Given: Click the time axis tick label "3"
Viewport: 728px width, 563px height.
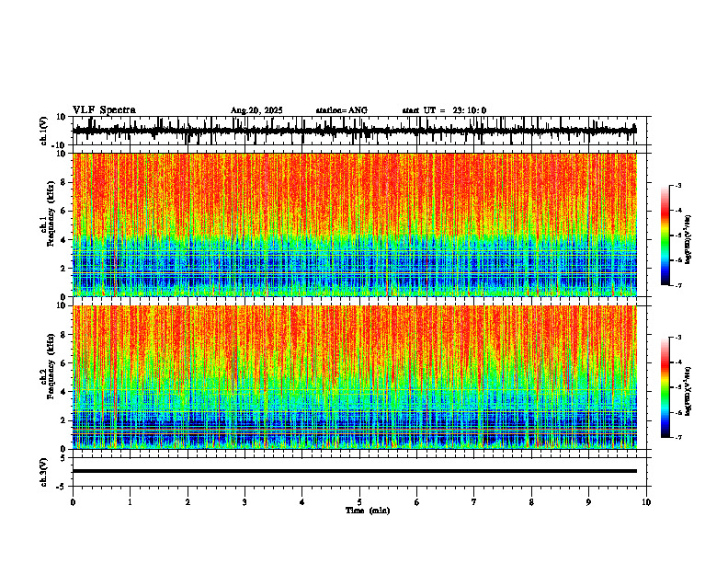Looking at the screenshot, I should point(245,502).
